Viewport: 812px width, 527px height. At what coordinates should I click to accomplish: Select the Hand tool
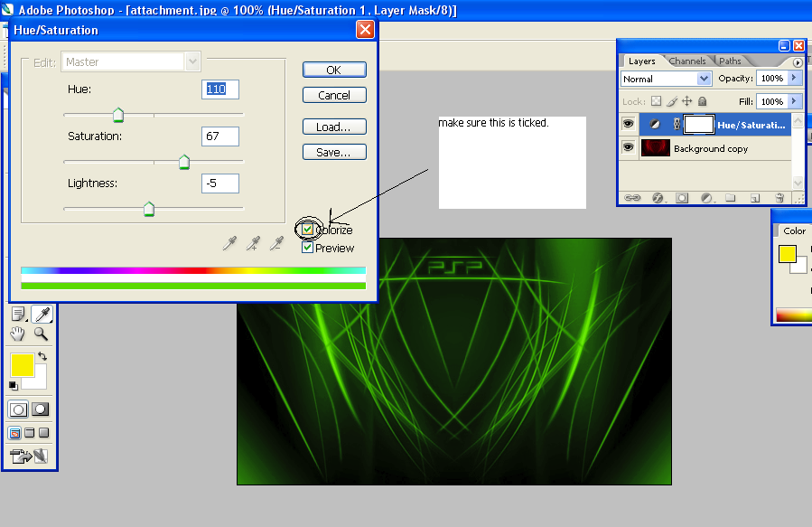[18, 334]
